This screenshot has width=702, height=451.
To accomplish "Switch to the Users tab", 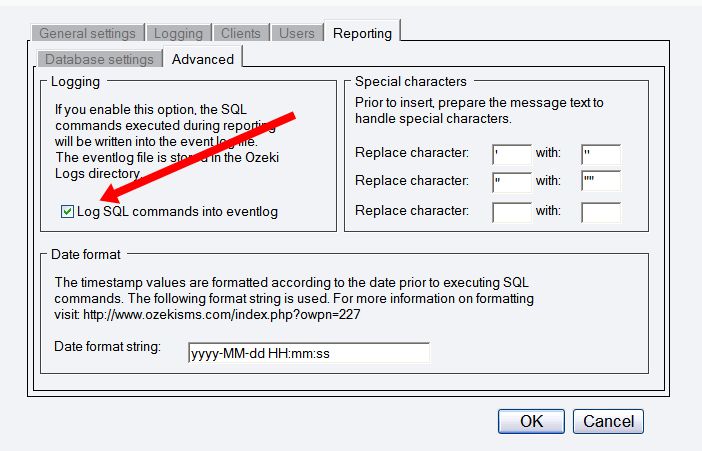I will (297, 33).
